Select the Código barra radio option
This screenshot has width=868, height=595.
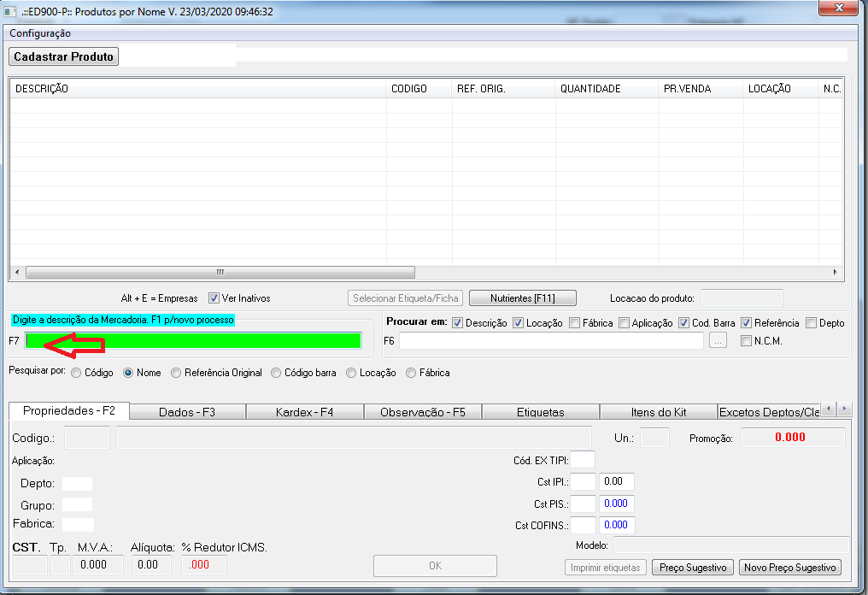[x=277, y=373]
